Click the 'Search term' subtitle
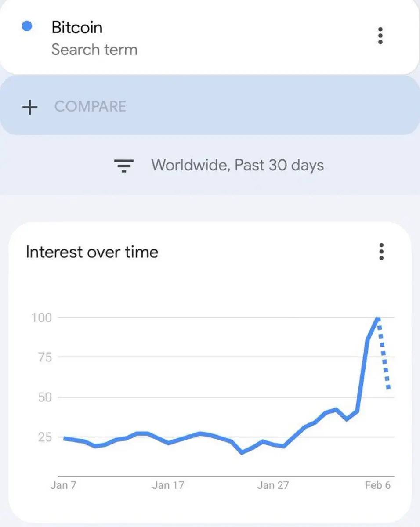Screen dimensions: 420x527 coord(94,50)
